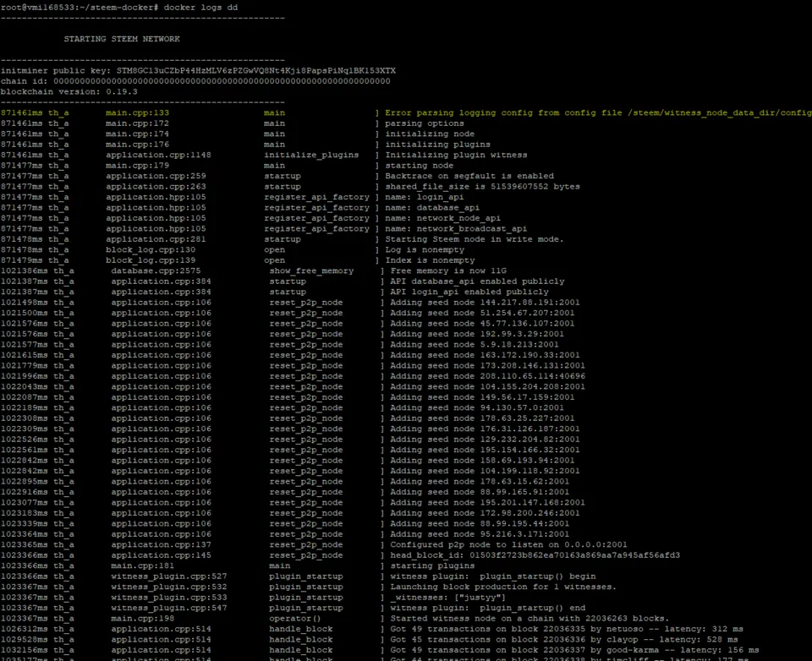The width and height of the screenshot is (812, 661).
Task: Select seed node 104.155.204.208:2001 line
Action: tap(487, 386)
